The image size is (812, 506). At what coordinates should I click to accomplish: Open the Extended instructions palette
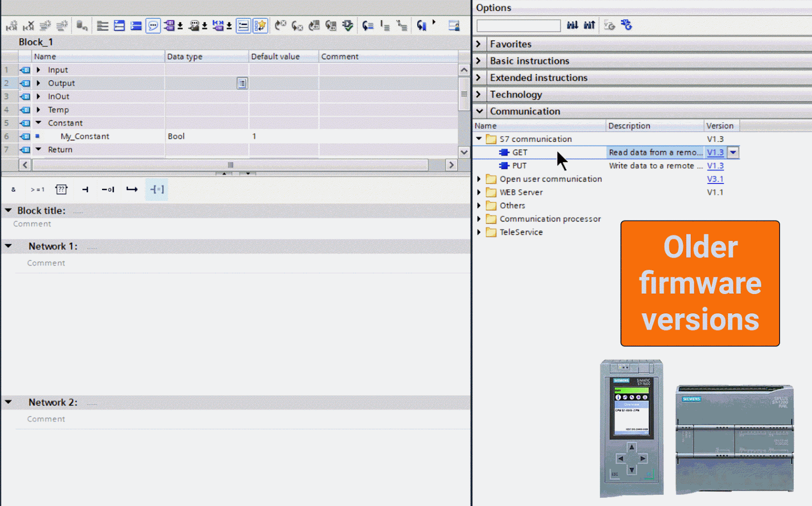click(x=538, y=78)
